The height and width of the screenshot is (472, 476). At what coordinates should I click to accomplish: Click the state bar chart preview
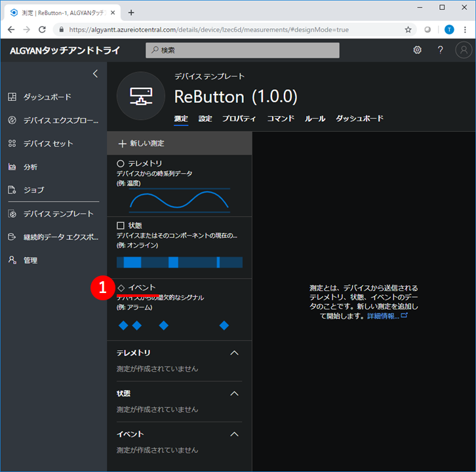coord(180,262)
